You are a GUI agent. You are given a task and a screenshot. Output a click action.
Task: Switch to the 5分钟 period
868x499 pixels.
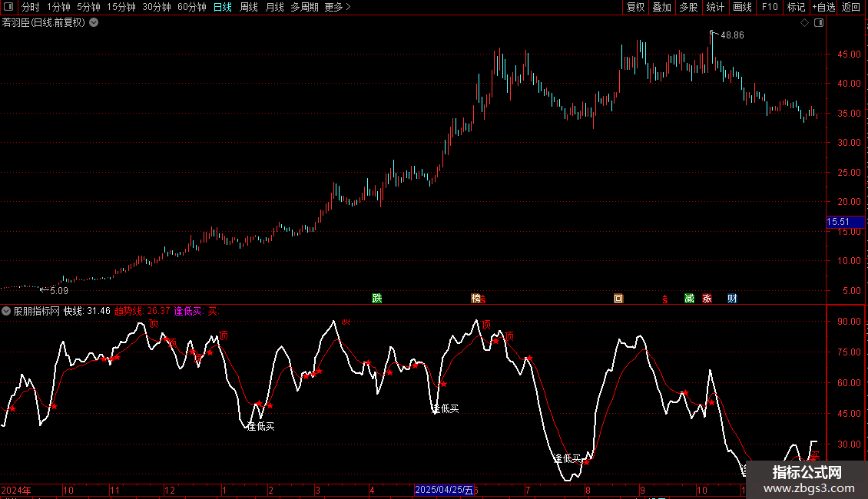pyautogui.click(x=88, y=7)
